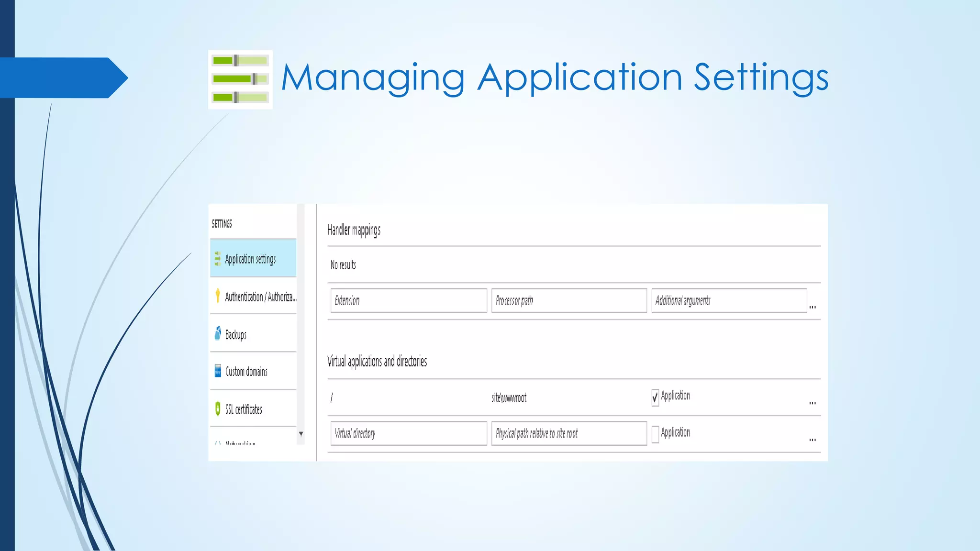The image size is (980, 551).
Task: Open Application settings menu item
Action: click(x=253, y=258)
